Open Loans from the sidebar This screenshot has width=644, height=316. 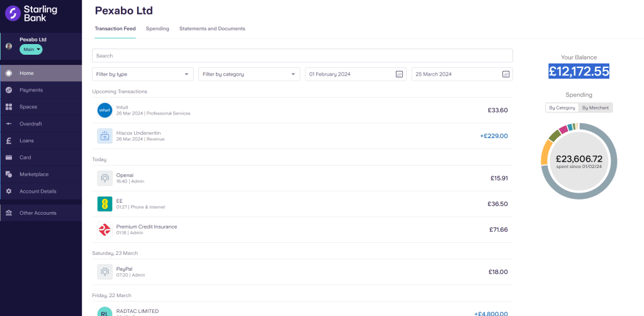point(41,140)
